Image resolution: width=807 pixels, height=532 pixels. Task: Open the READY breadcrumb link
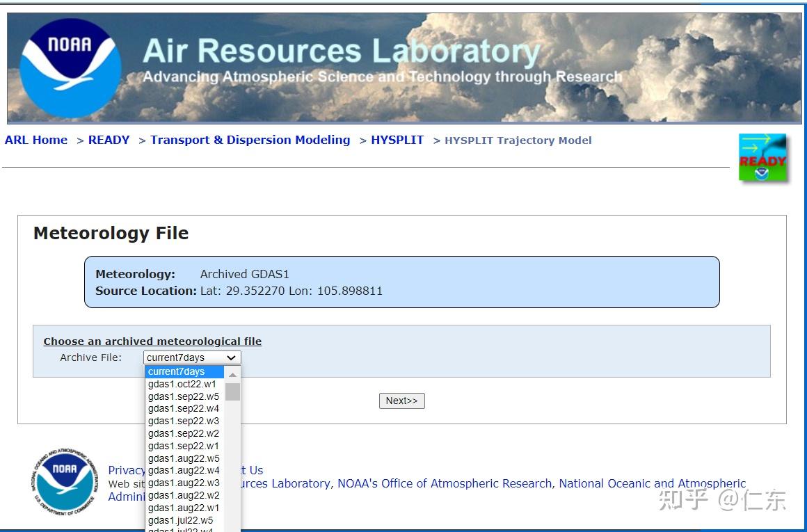point(109,140)
